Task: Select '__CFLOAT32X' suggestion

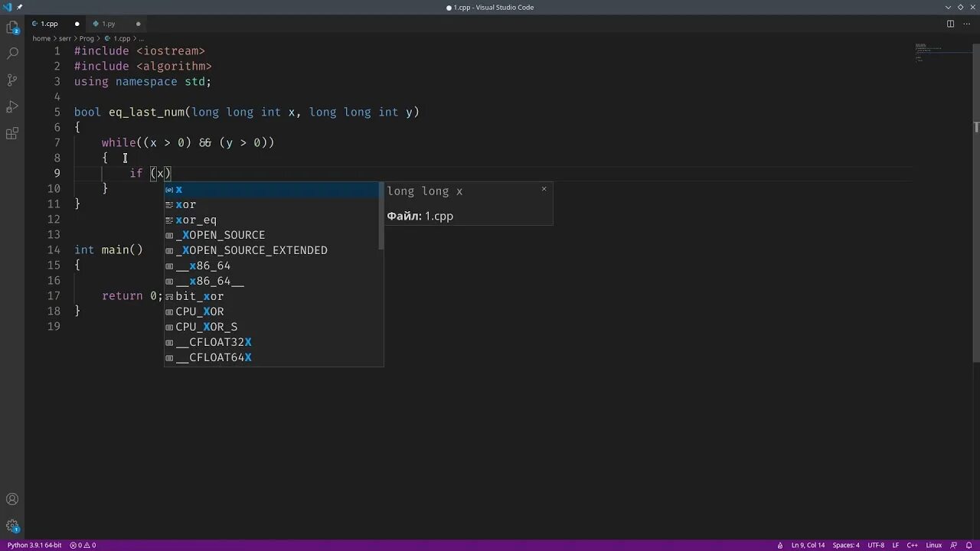Action: [272, 342]
